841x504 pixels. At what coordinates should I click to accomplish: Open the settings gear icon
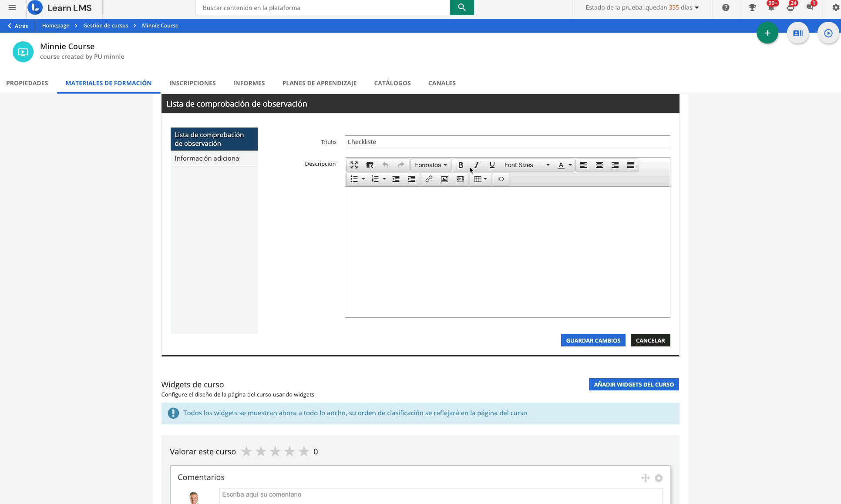[x=836, y=7]
